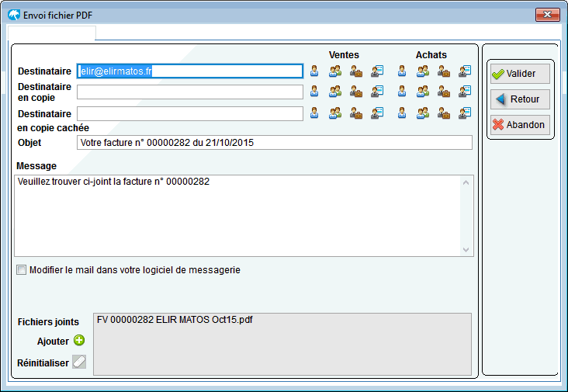
Task: Click the Ventes single-person icon for copie cachée row
Action: pos(314,113)
